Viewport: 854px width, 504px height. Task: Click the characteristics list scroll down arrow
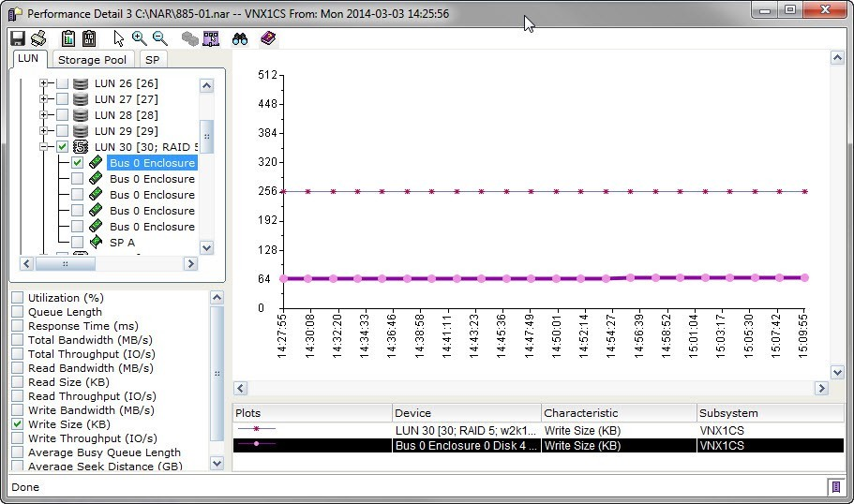pos(217,463)
